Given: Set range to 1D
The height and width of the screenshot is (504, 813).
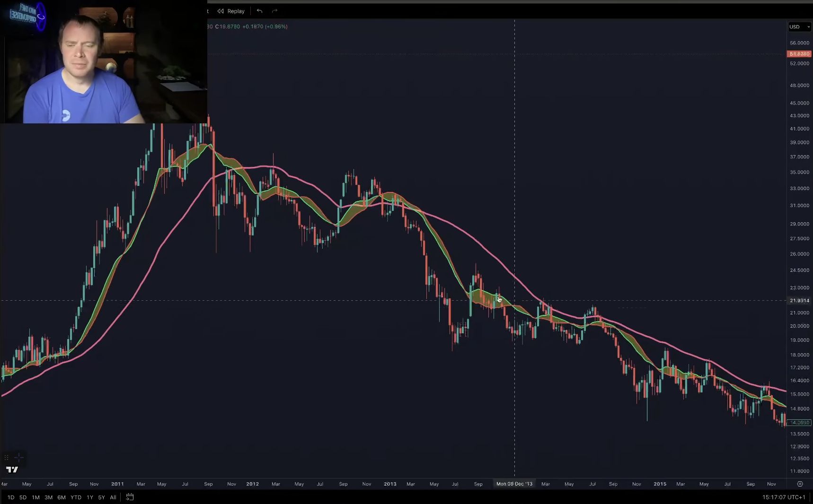Looking at the screenshot, I should tap(10, 497).
